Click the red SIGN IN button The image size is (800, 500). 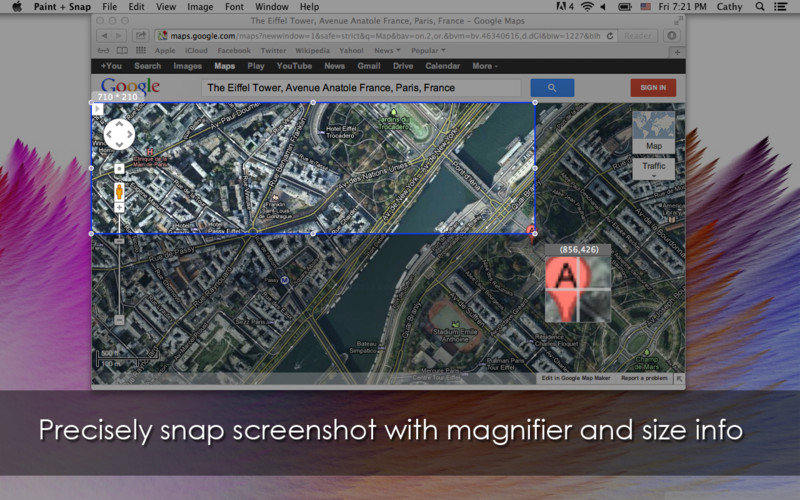pos(653,88)
